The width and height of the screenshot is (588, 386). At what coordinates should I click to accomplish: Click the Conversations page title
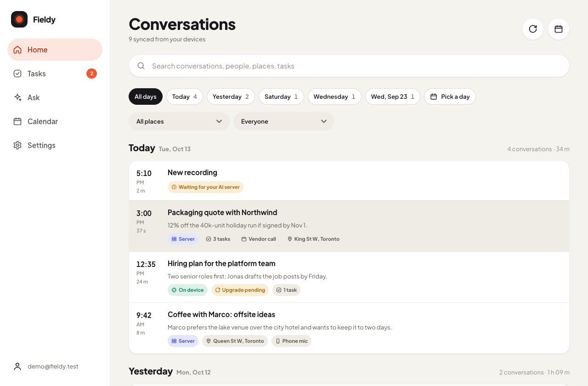click(182, 24)
